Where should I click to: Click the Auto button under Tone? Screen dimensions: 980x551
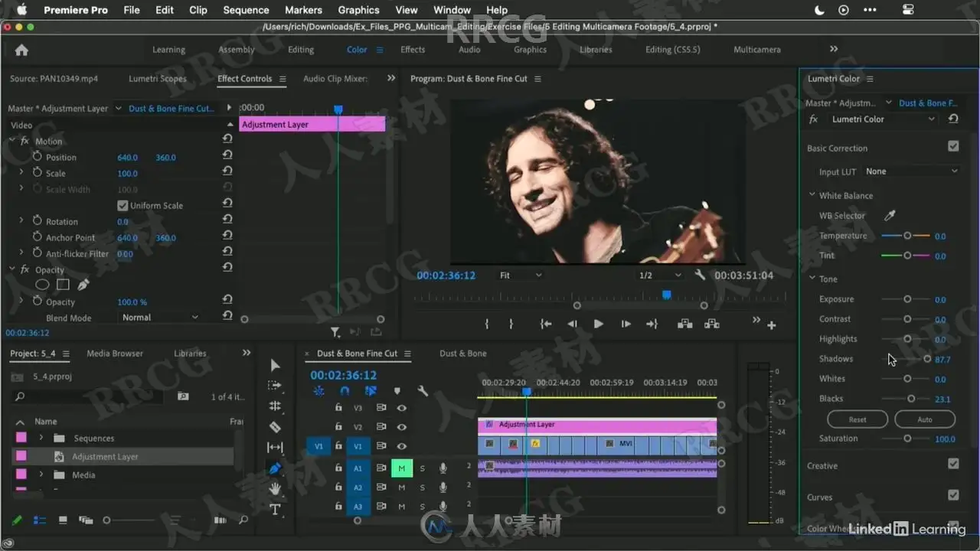925,419
